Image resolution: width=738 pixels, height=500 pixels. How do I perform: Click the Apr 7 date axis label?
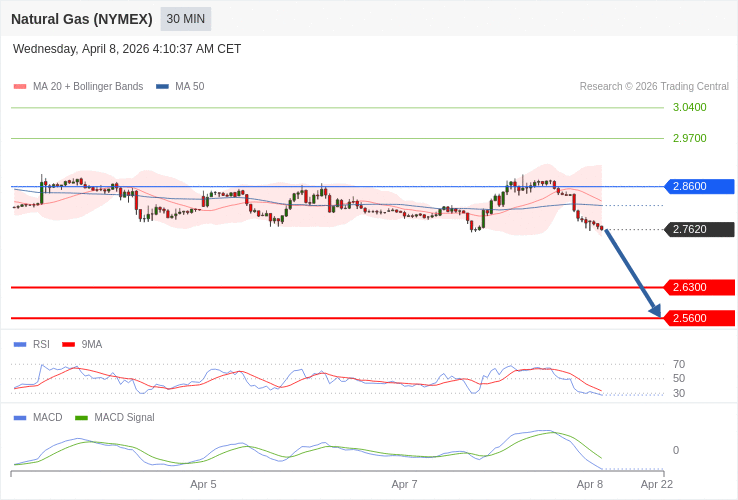[x=404, y=484]
